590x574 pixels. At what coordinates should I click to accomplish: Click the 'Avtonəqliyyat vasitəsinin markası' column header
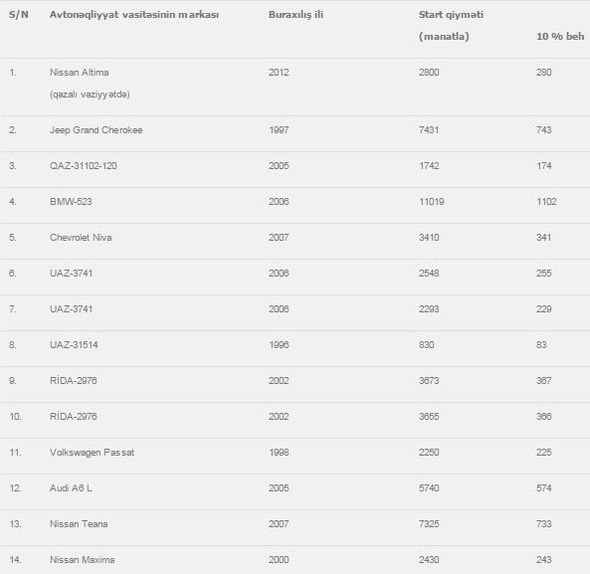pos(134,15)
